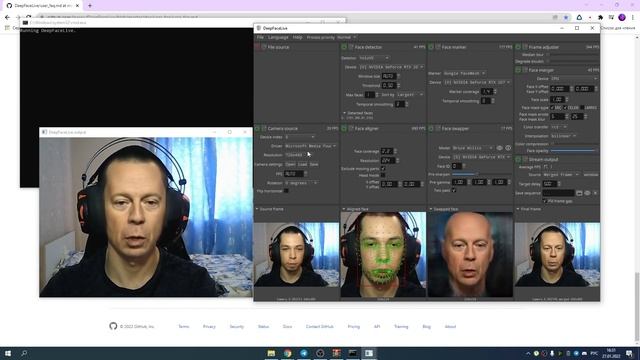Click reset icon beside Camera source title

pyautogui.click(x=264, y=129)
